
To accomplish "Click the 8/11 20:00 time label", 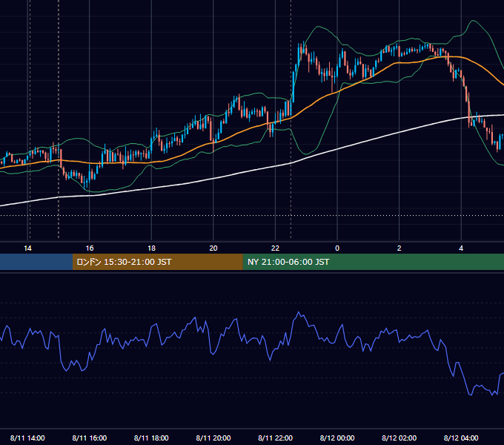I will pyautogui.click(x=213, y=438).
